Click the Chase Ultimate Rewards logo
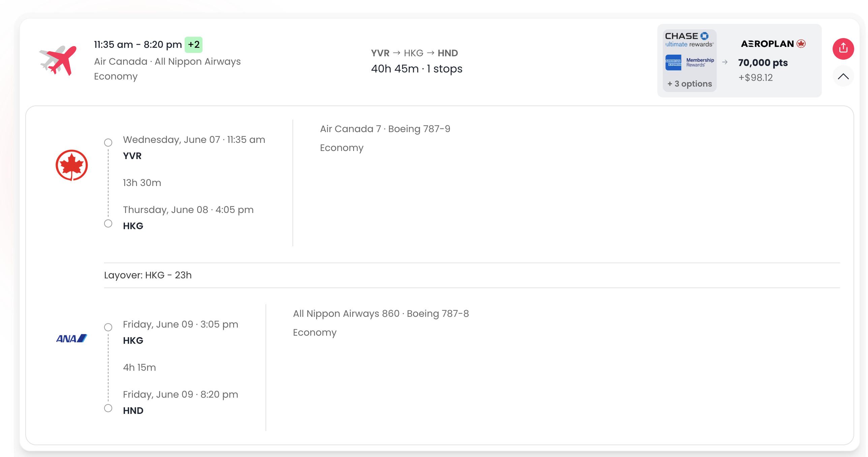 coord(689,40)
